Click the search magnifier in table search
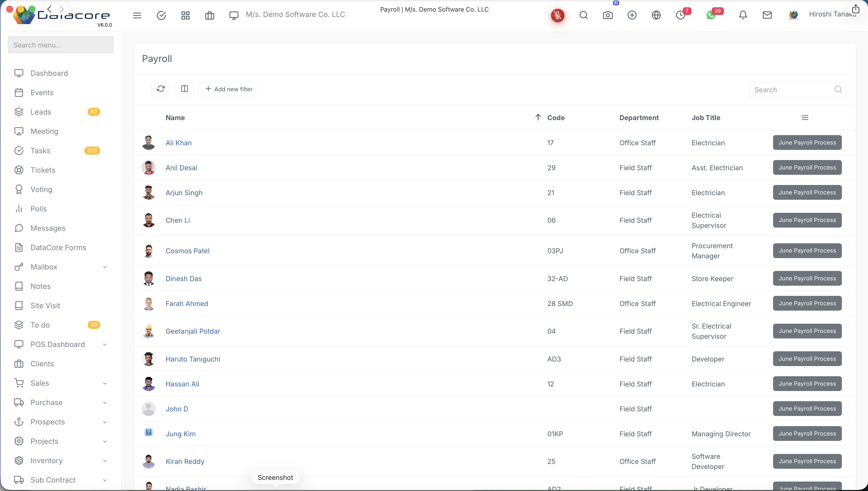Screen dimensions: 868x491 tap(838, 89)
